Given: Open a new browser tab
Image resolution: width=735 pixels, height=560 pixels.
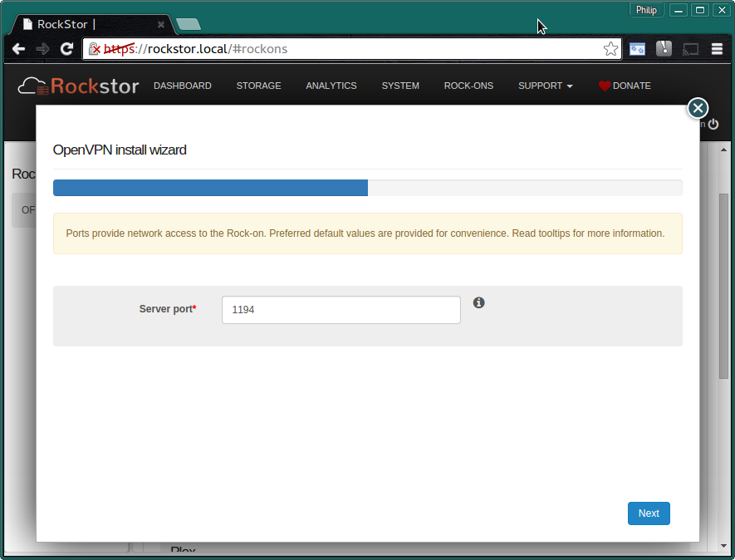Looking at the screenshot, I should coord(189,24).
